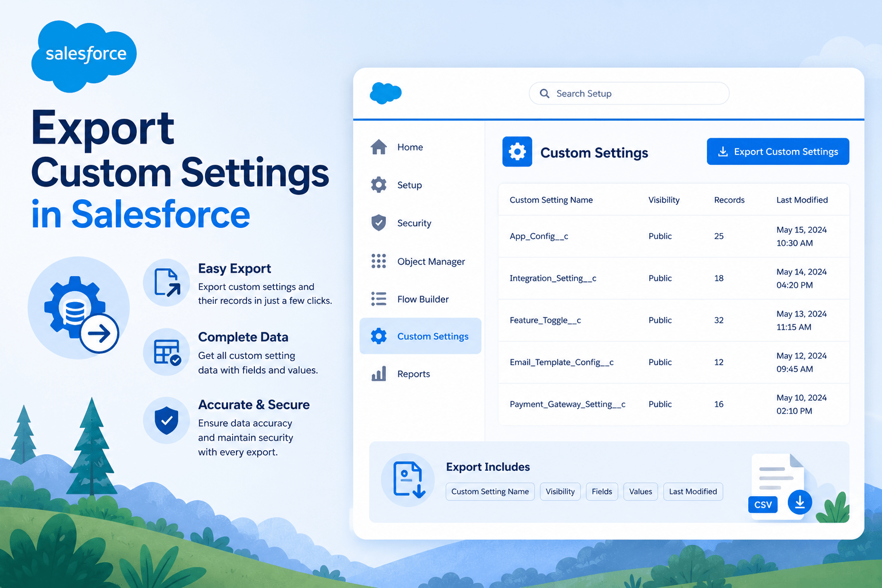882x588 pixels.
Task: Open Reports in the sidebar
Action: click(420, 374)
